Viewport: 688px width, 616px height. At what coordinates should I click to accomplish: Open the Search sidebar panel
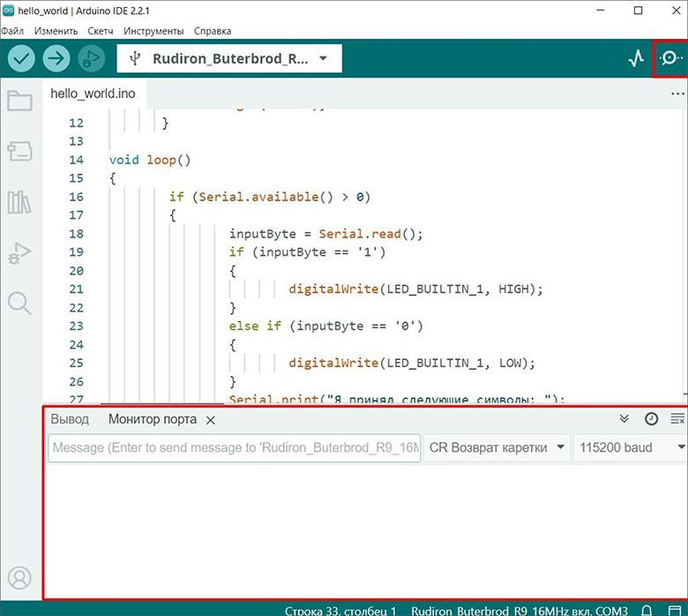[x=19, y=303]
